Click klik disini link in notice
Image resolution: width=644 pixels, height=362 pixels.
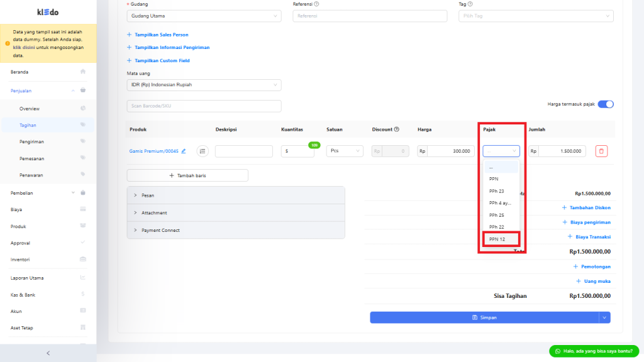coord(24,48)
